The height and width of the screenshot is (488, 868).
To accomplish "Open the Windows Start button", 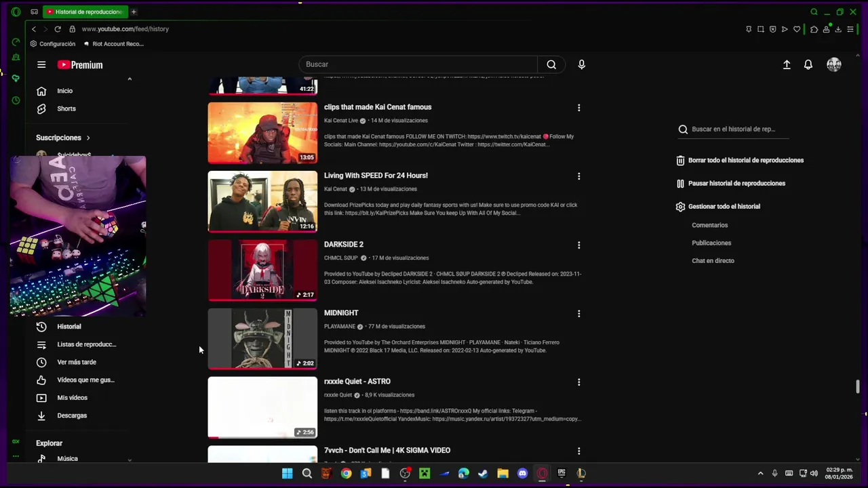I will tap(287, 473).
